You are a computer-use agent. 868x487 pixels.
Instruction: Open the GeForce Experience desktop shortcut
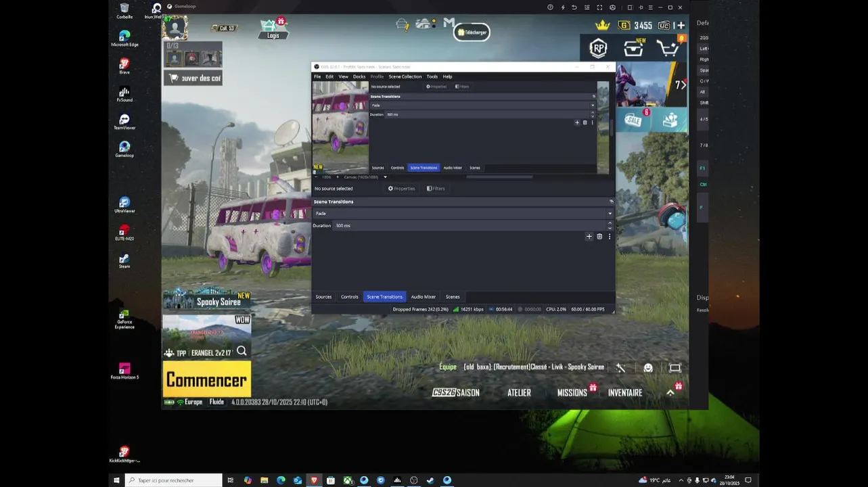coord(124,319)
